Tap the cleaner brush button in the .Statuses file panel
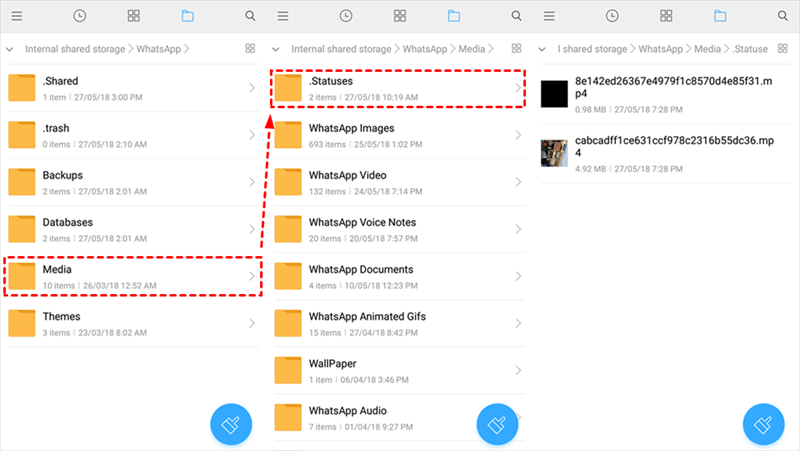The image size is (800, 451). pos(764,423)
